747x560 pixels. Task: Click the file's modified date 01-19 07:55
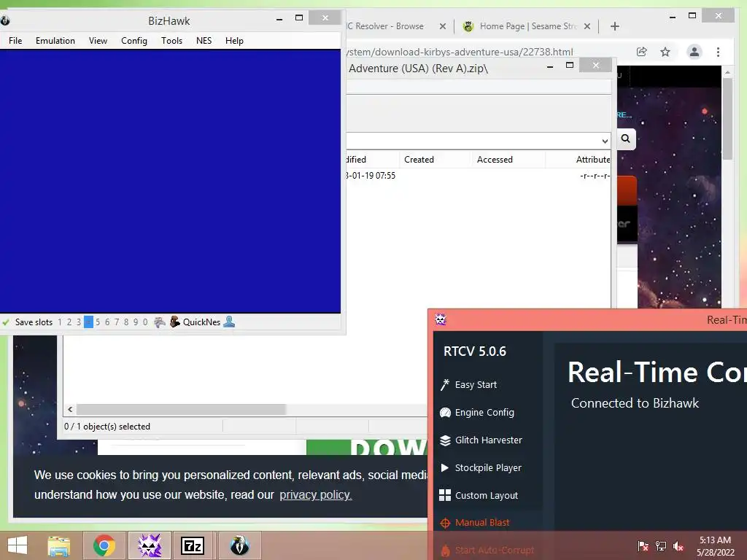pyautogui.click(x=371, y=175)
